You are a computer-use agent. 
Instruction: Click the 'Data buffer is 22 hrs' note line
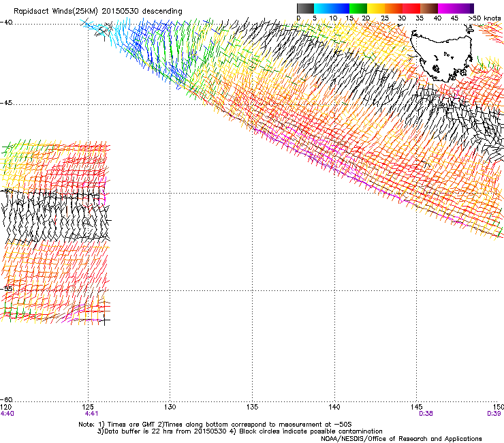240,431
